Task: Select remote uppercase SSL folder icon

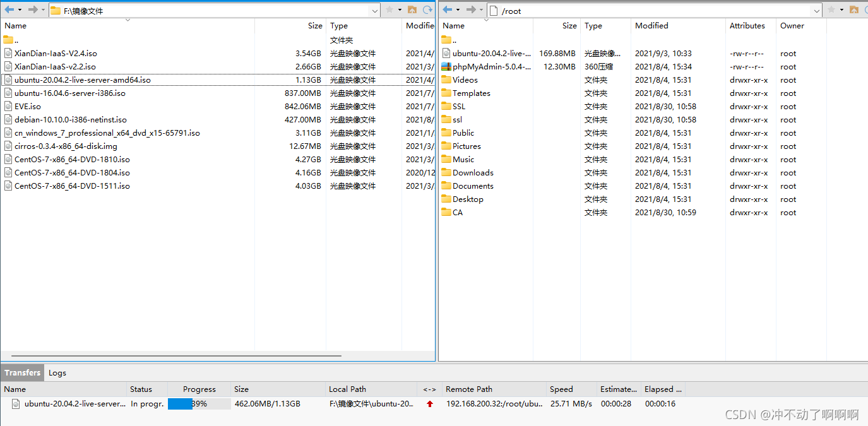Action: coord(446,106)
